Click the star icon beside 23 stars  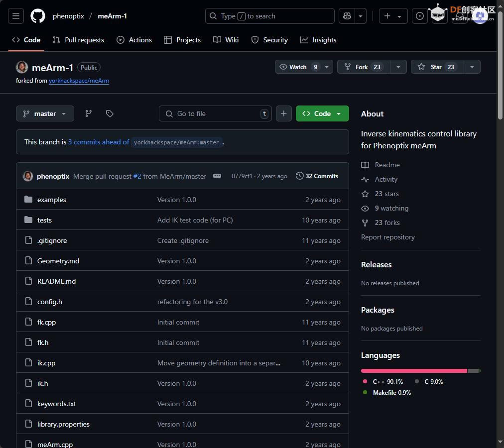365,194
